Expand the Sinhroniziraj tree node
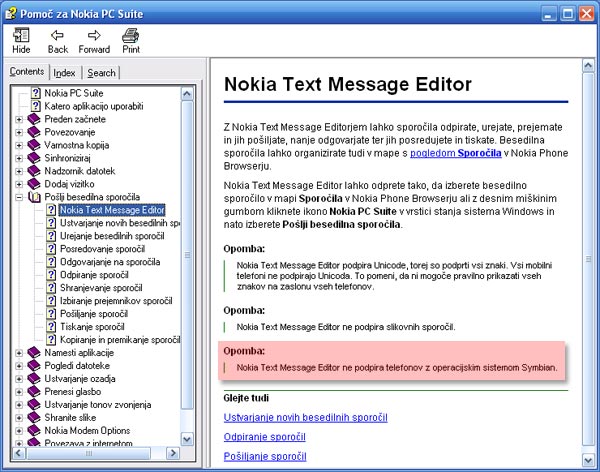The image size is (600, 472). [19, 158]
